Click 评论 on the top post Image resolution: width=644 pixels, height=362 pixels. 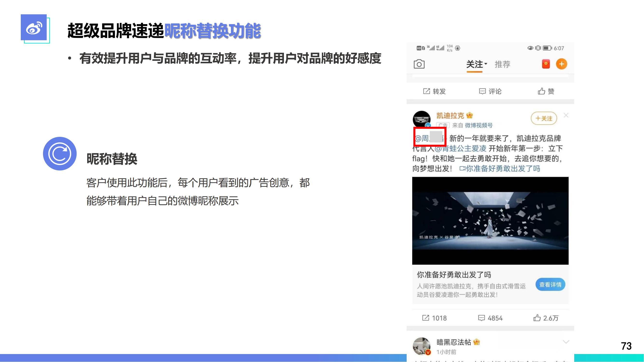(490, 91)
